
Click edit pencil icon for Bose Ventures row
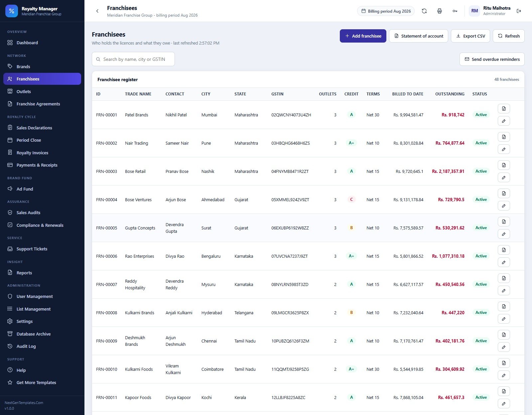tap(504, 206)
